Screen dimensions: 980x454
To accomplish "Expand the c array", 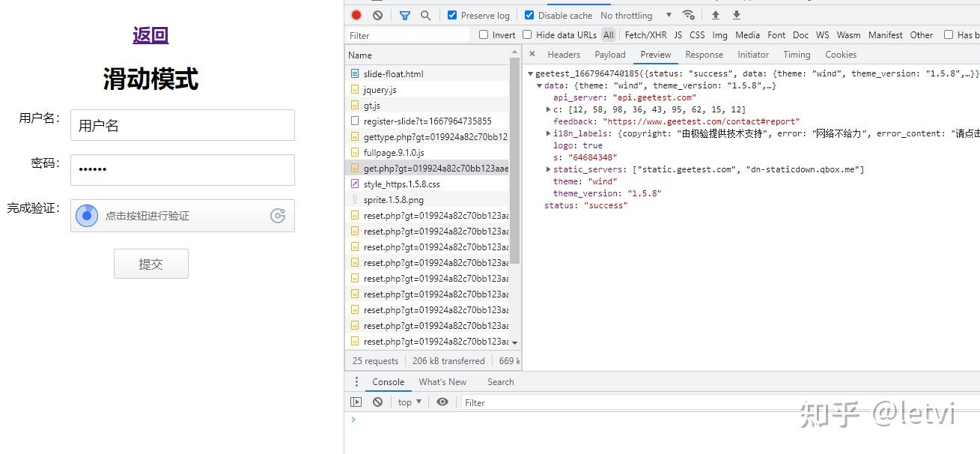I will click(x=549, y=109).
